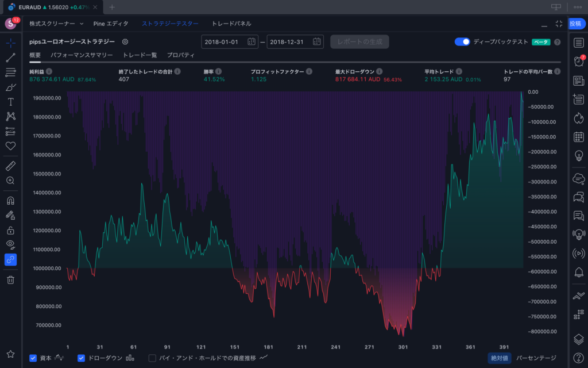The height and width of the screenshot is (368, 588).
Task: Toggle hide all drawings eye icon
Action: (10, 245)
